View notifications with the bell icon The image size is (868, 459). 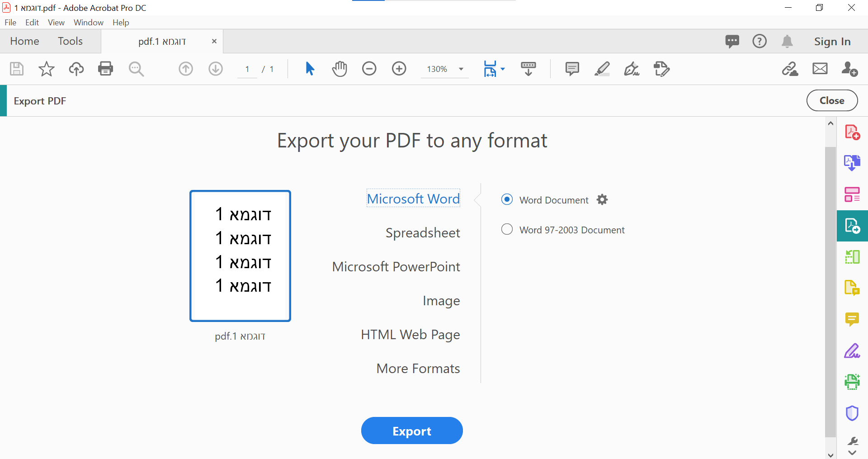click(x=787, y=41)
